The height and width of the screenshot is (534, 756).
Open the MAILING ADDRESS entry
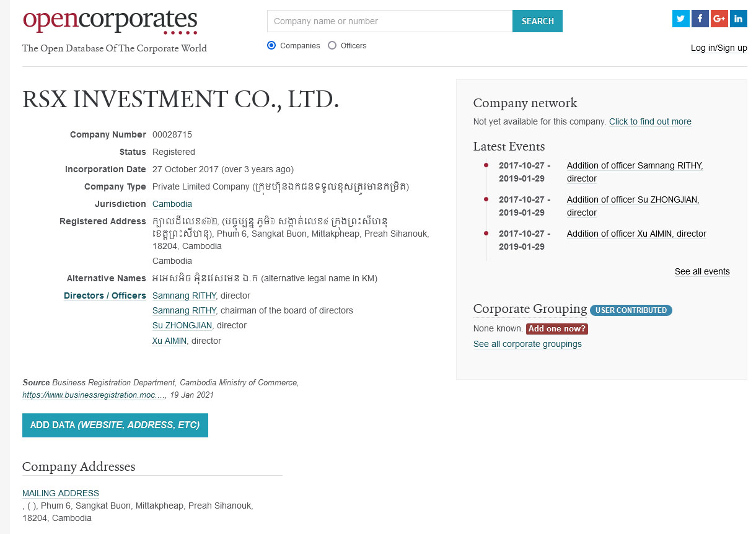click(x=60, y=492)
